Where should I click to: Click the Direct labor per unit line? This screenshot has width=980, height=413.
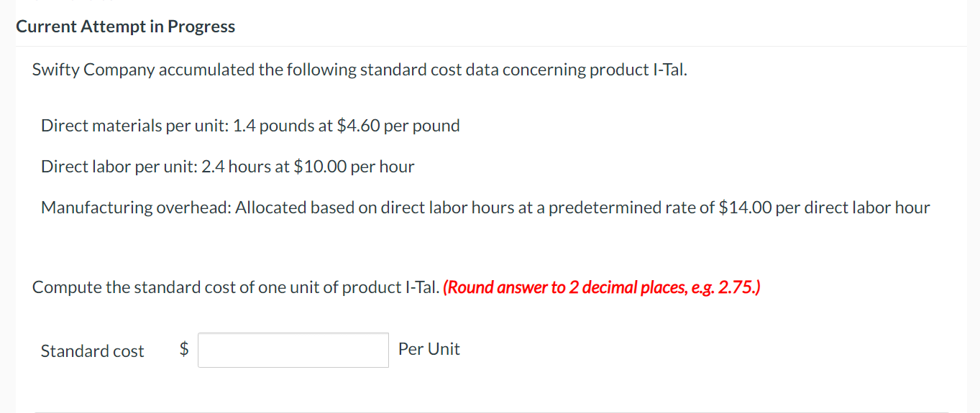coord(228,167)
